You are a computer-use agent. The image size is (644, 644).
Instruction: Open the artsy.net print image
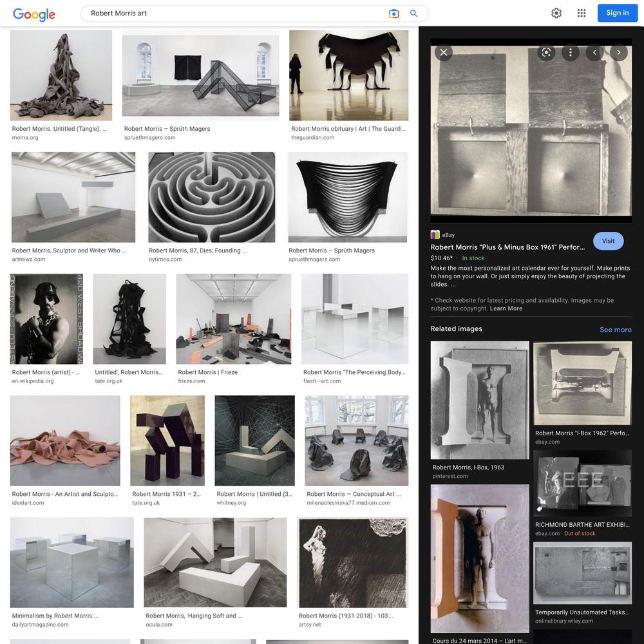pos(353,562)
